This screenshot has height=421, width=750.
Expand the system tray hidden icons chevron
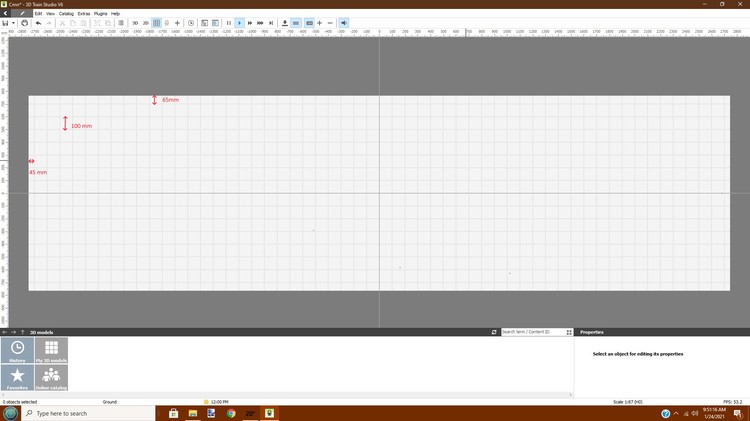pyautogui.click(x=676, y=413)
